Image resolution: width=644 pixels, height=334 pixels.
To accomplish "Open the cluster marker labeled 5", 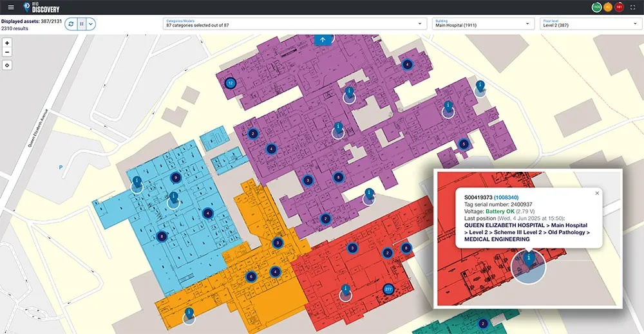I will pyautogui.click(x=464, y=144).
